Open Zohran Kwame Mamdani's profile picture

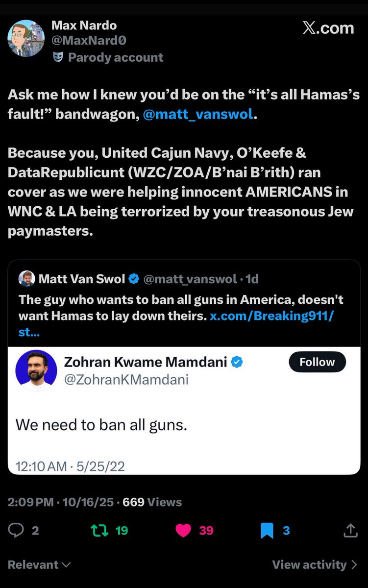(36, 370)
